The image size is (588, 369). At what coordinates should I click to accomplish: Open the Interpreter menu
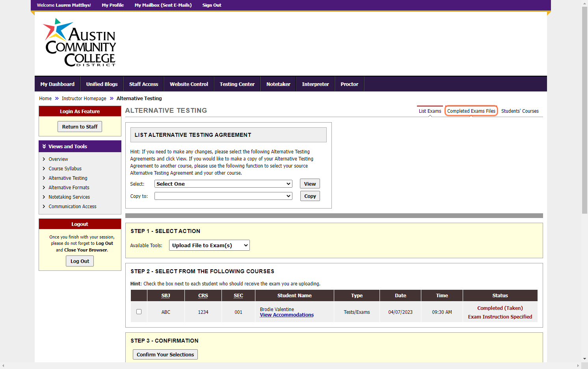pyautogui.click(x=316, y=84)
